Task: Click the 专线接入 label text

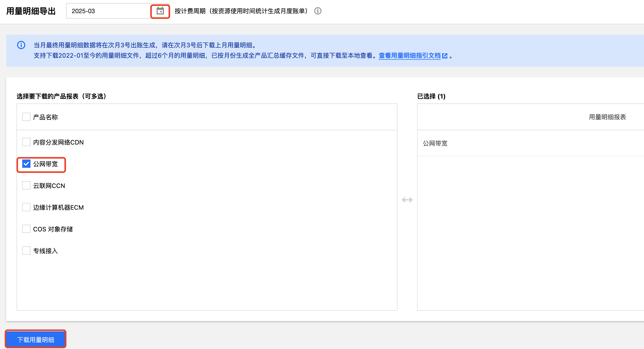Action: click(x=45, y=251)
